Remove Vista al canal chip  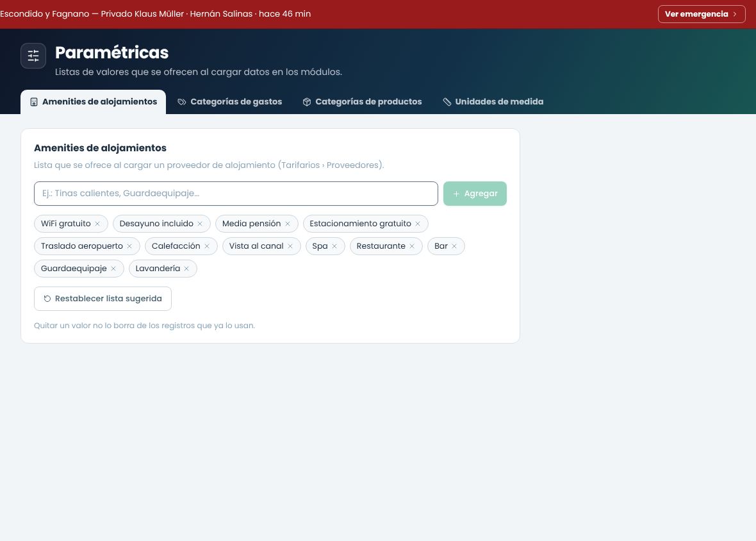coord(290,246)
